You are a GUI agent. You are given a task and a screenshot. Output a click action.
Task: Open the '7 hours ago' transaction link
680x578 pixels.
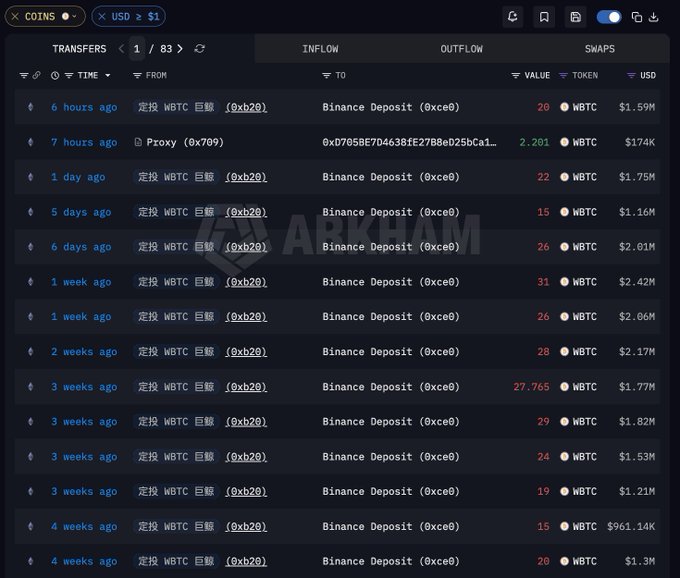point(84,142)
